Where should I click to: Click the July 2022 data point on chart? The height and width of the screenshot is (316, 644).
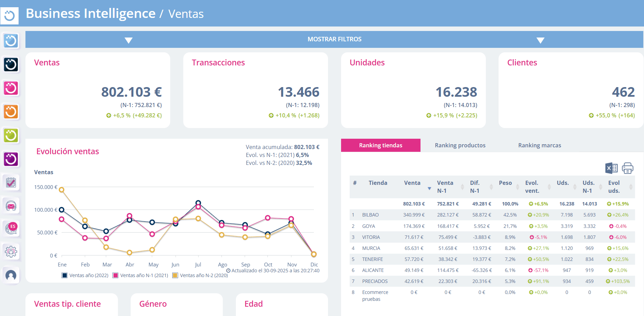[x=198, y=203]
